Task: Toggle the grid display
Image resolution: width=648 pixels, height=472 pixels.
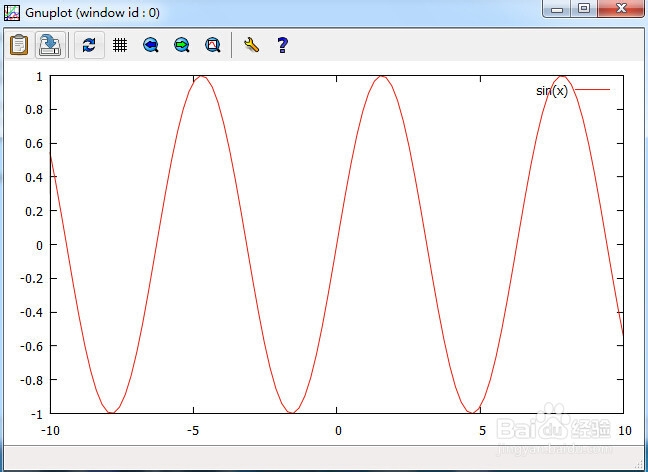Action: (x=120, y=45)
